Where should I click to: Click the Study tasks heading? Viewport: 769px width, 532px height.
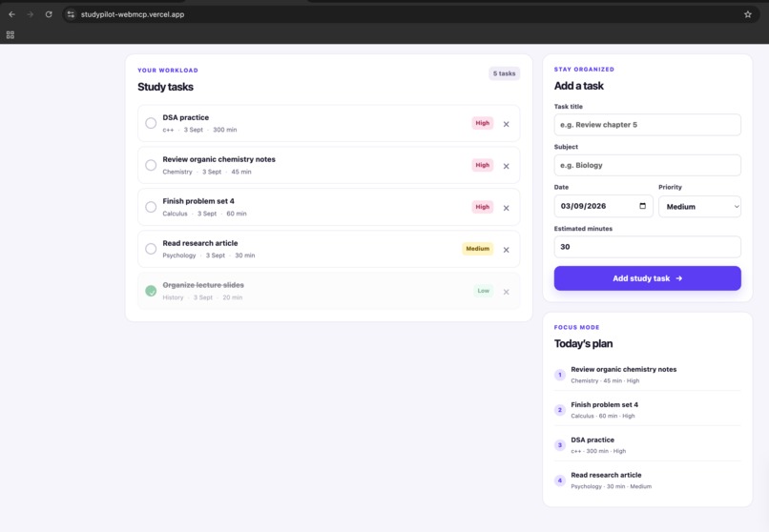[165, 87]
